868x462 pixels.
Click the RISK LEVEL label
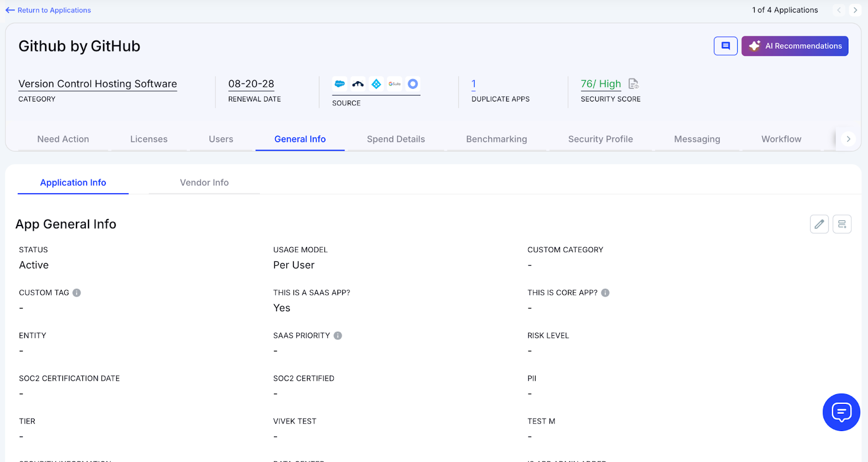click(x=548, y=336)
